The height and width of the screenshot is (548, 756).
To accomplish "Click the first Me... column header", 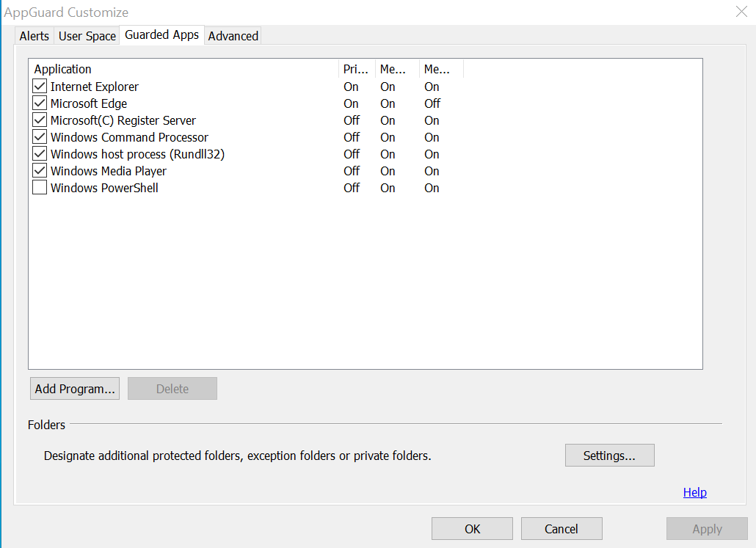I will (397, 69).
